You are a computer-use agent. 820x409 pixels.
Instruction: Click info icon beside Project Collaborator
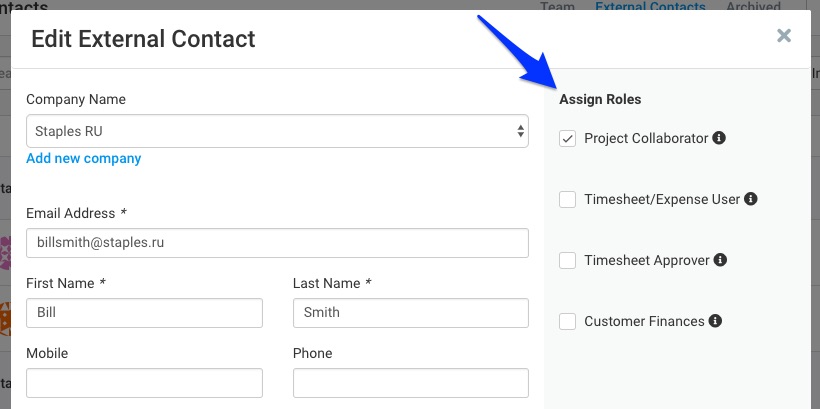(719, 138)
